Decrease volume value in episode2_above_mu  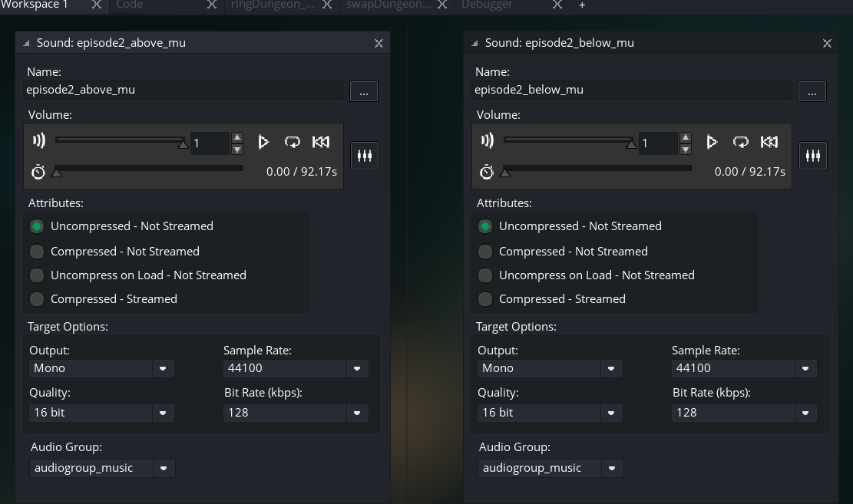[x=237, y=150]
